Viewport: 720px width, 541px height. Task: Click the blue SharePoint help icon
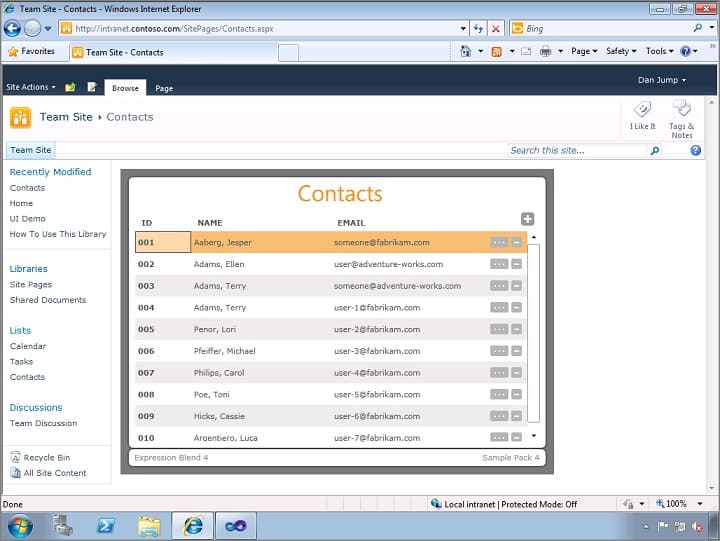(x=696, y=150)
